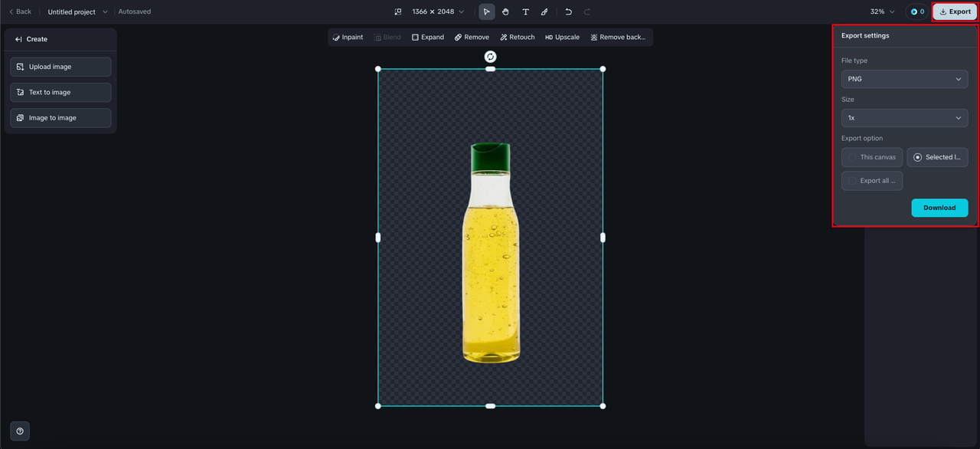Click the Autosaved status text

click(x=135, y=11)
